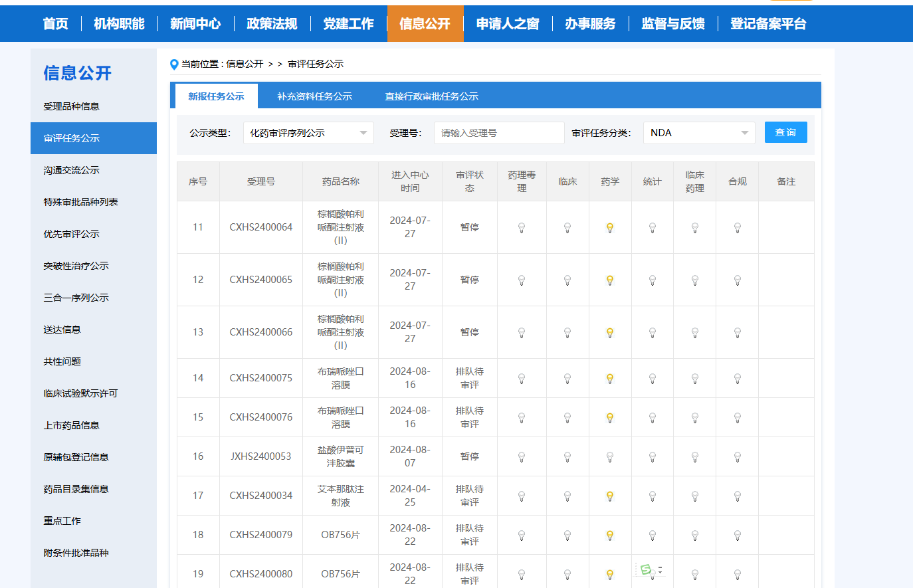913x588 pixels.
Task: Click the location pin icon beside 当前位置
Action: 174,64
